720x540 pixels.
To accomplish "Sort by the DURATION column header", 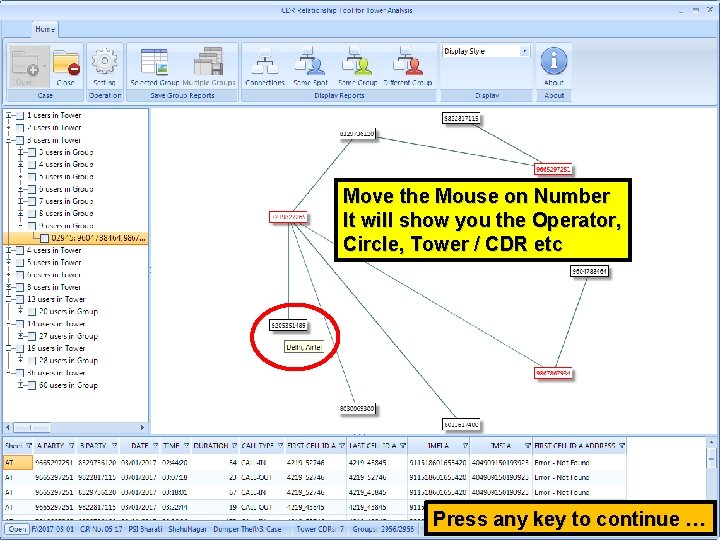I will click(211, 446).
